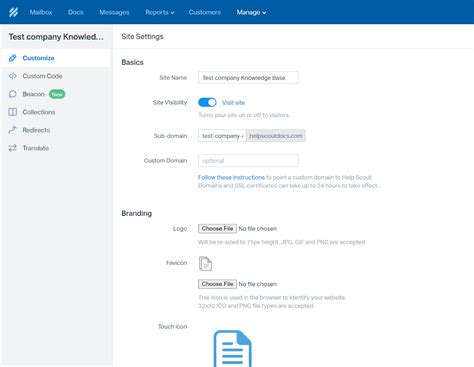
Task: Select Custom Code in the sidebar
Action: [55, 76]
